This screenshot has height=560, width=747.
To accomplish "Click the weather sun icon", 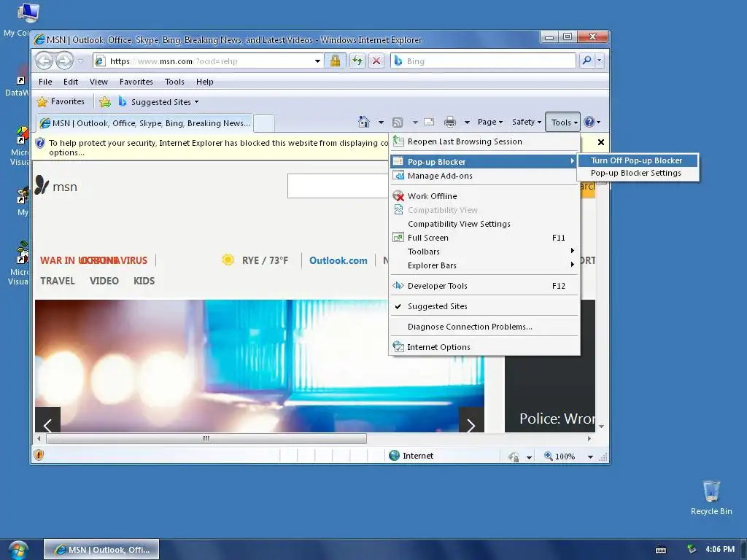I will coord(228,260).
